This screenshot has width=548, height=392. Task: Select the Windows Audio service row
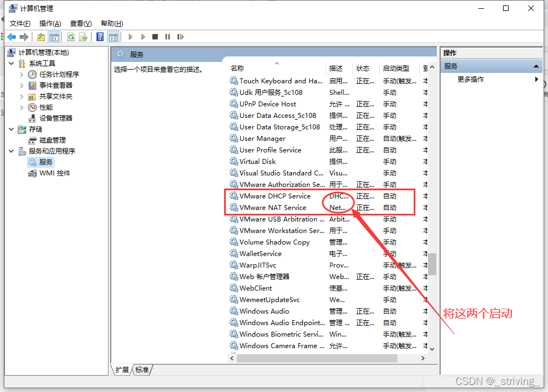[328, 311]
